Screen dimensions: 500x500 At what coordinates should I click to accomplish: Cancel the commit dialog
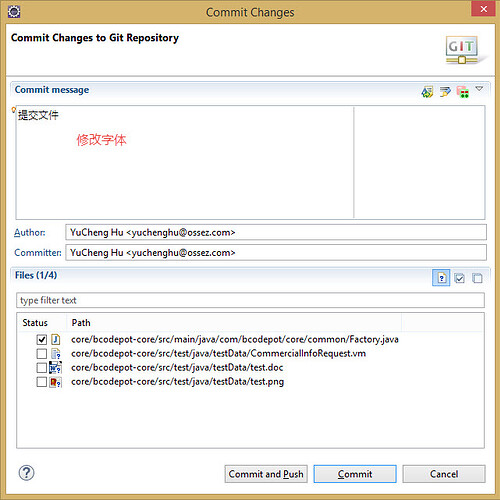tap(444, 474)
